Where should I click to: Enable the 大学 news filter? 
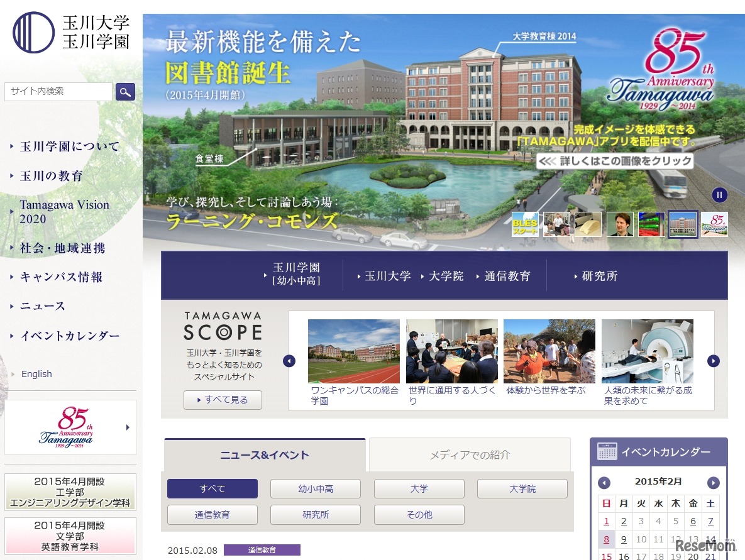coord(419,488)
